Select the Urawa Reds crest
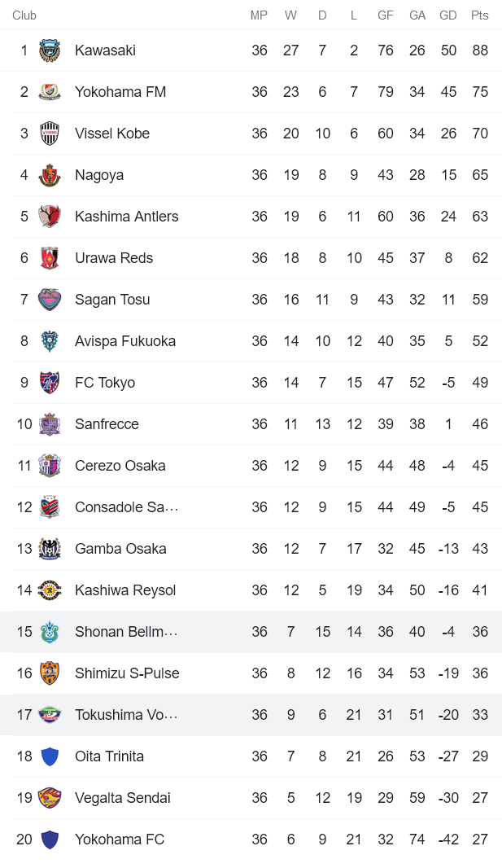The width and height of the screenshot is (502, 868). [x=50, y=257]
